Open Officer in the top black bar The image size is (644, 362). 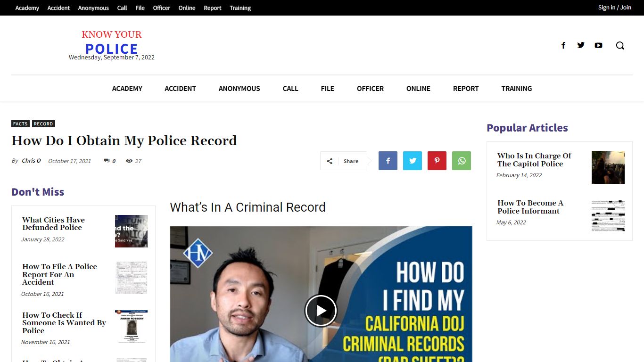tap(162, 8)
